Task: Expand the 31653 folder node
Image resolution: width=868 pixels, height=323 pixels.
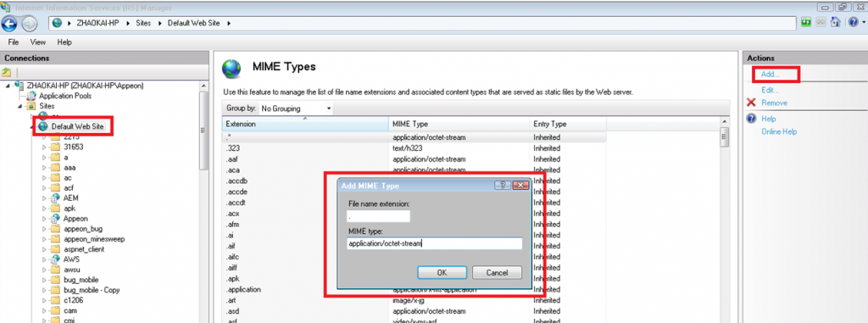Action: (x=44, y=147)
